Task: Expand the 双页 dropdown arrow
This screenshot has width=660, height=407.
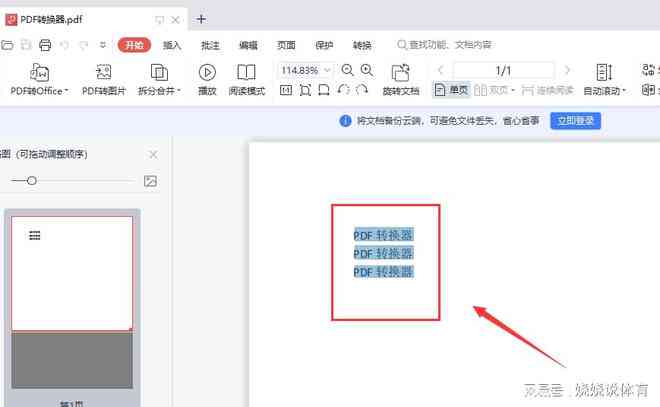Action: (513, 90)
